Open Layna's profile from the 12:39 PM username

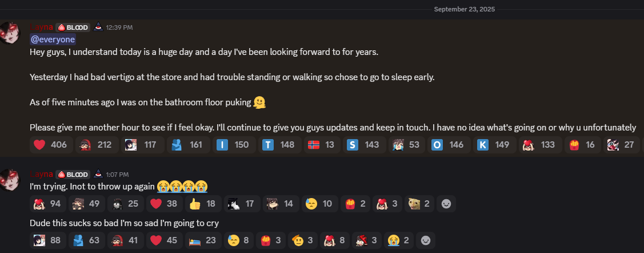42,27
